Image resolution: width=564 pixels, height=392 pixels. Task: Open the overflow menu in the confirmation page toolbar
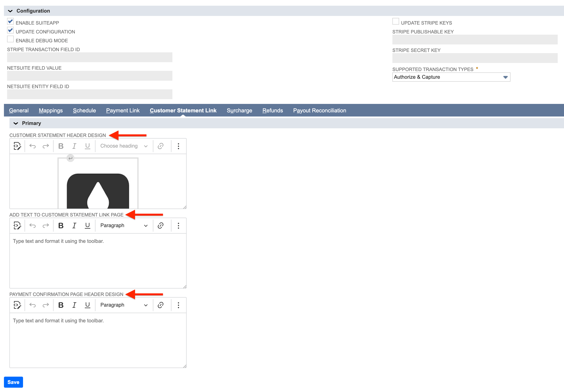(x=178, y=305)
